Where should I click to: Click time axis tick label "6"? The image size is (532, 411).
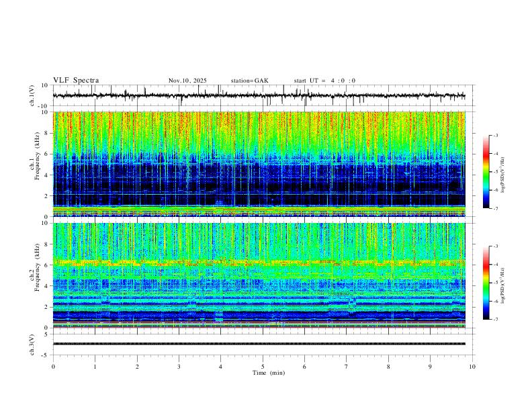point(305,367)
